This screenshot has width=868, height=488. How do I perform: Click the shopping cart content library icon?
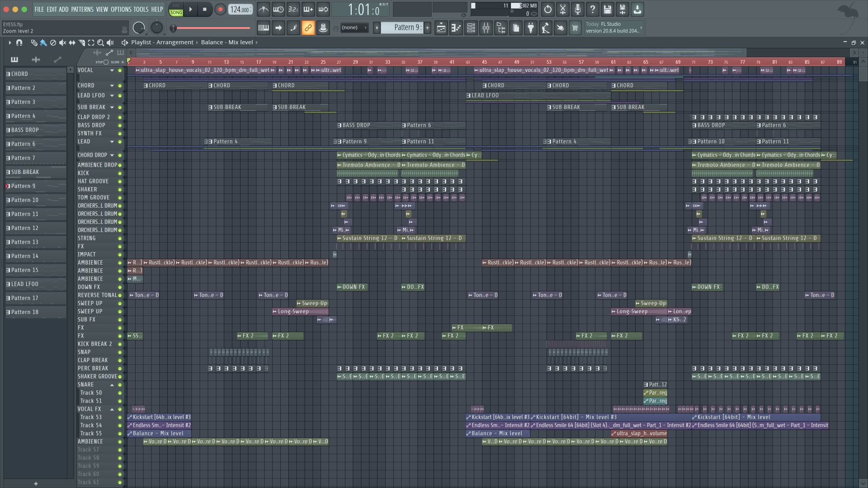point(575,28)
